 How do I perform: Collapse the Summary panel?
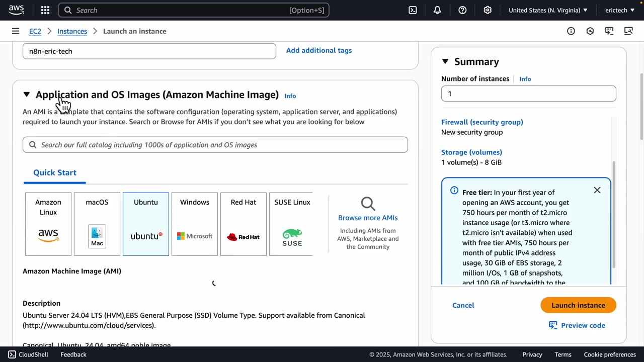click(445, 61)
